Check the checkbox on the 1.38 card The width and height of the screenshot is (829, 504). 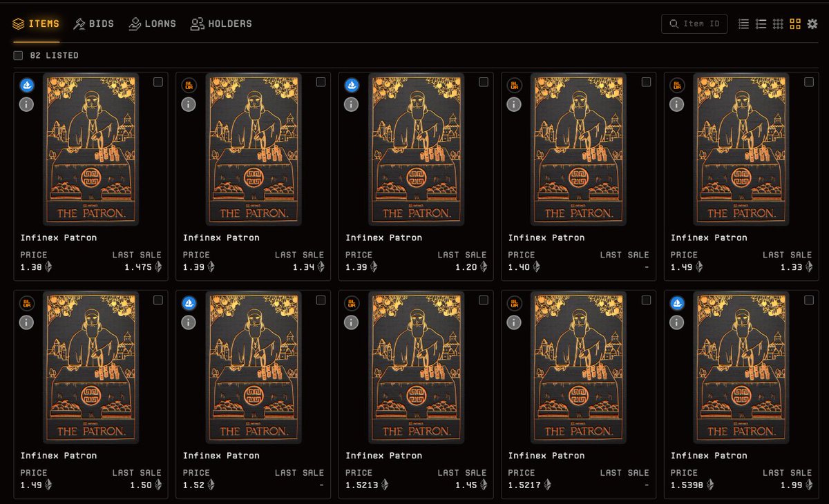point(158,82)
